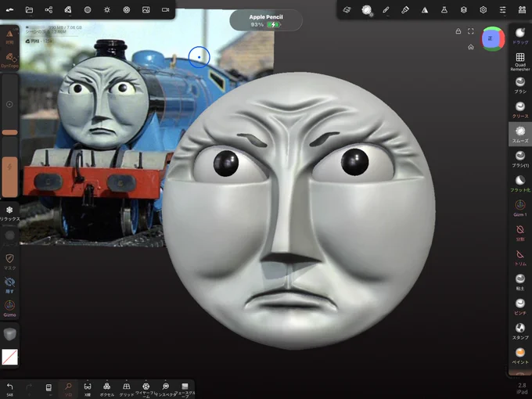Open the material preview swatch
Image resolution: width=532 pixels, height=399 pixels.
[10, 335]
